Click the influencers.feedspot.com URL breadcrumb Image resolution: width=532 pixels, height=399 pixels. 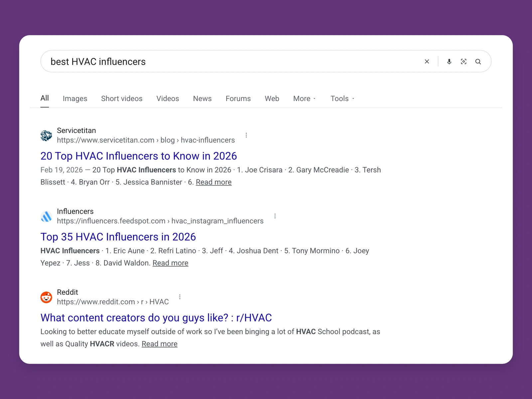[160, 221]
